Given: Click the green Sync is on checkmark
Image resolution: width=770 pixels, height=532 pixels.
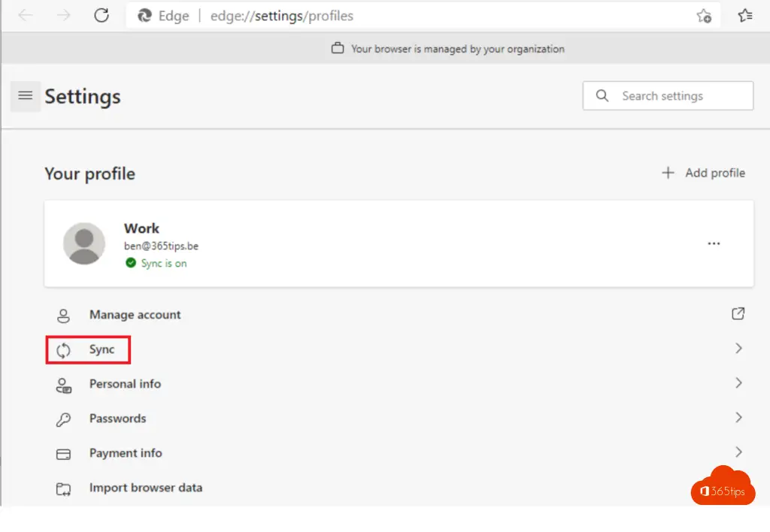Looking at the screenshot, I should click(131, 263).
